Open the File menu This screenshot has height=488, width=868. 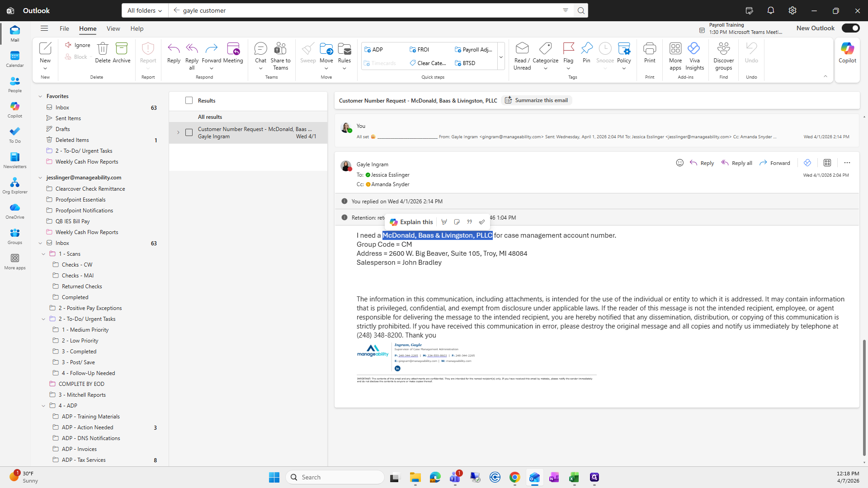(x=64, y=28)
